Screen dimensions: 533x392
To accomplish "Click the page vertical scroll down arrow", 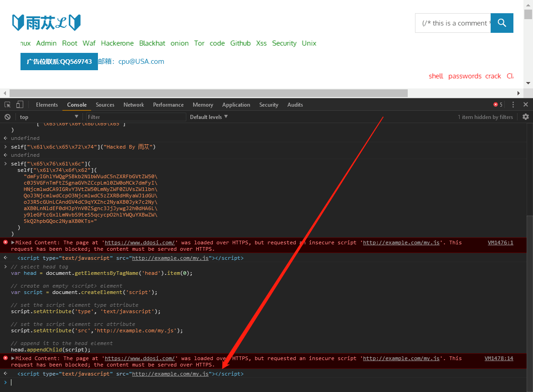I will pos(528,83).
